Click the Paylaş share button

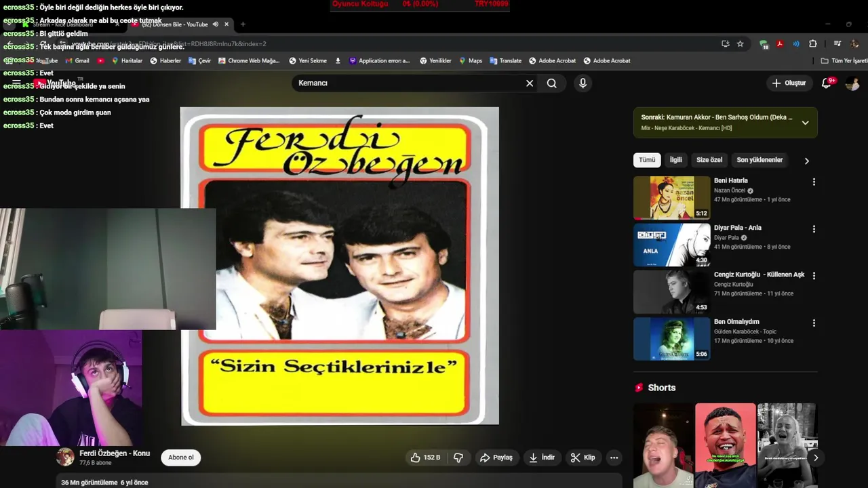(x=496, y=457)
